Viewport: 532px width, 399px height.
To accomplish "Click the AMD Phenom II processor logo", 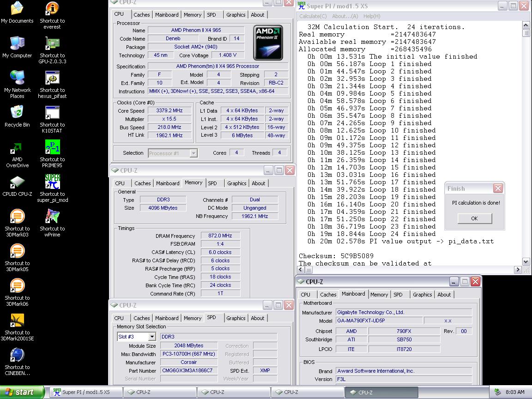I will pos(268,43).
